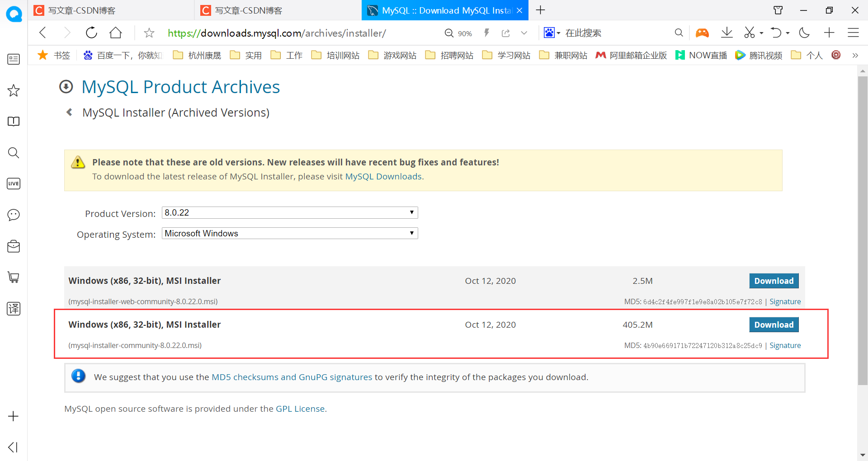This screenshot has height=461, width=868.
Task: Open the downloads manager icon
Action: click(x=726, y=33)
